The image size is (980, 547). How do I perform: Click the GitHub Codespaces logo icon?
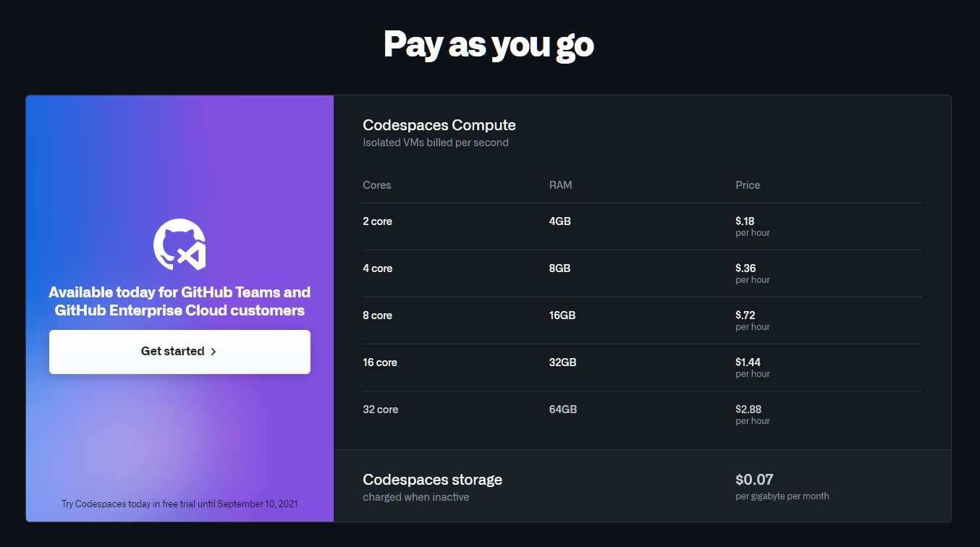179,244
